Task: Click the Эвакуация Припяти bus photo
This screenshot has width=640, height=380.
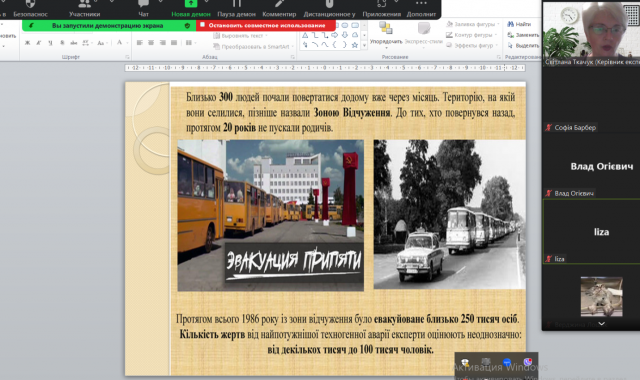Action: click(x=271, y=216)
